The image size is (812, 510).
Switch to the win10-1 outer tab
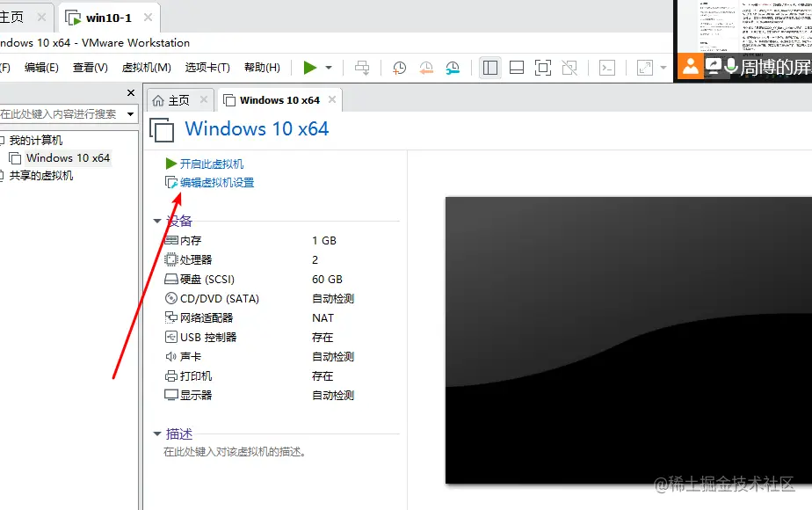click(x=109, y=18)
